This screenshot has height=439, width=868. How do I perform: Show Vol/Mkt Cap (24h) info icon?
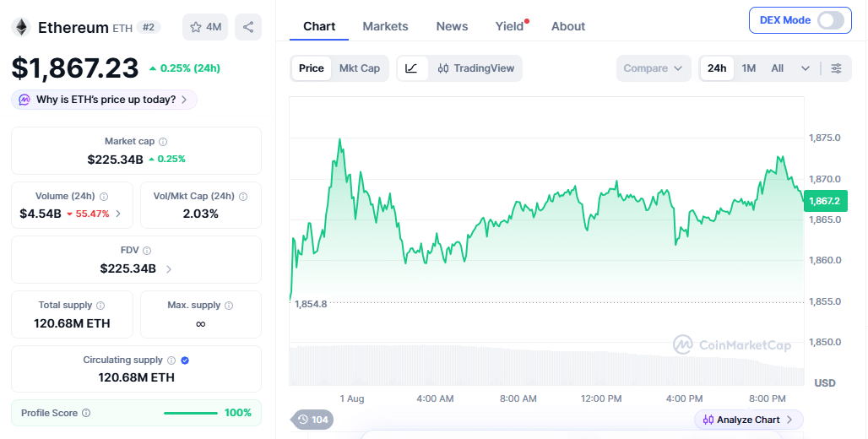click(242, 197)
